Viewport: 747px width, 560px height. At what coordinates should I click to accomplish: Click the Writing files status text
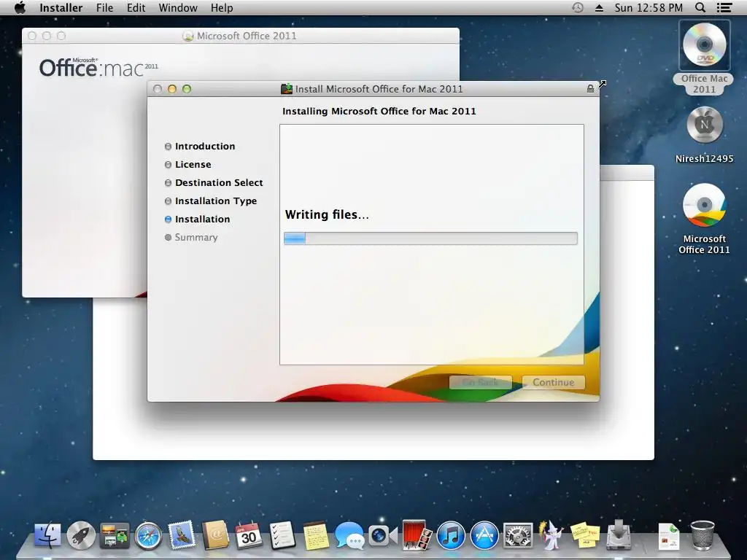pyautogui.click(x=327, y=215)
